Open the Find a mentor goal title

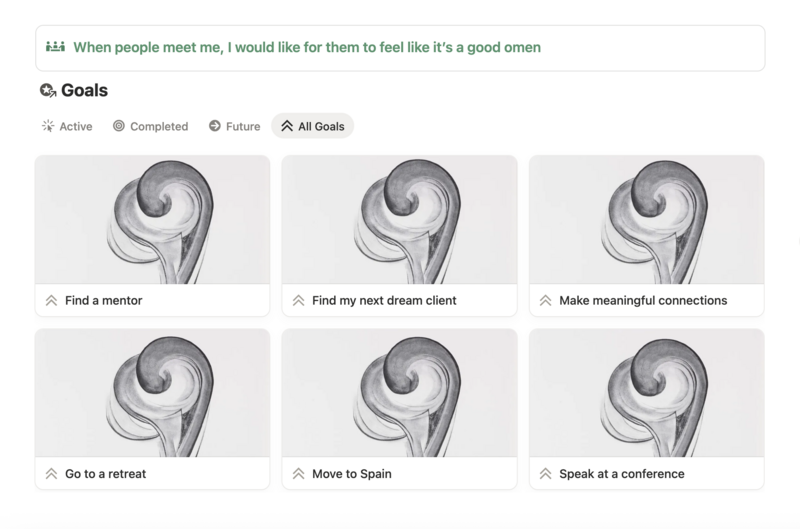pyautogui.click(x=103, y=300)
